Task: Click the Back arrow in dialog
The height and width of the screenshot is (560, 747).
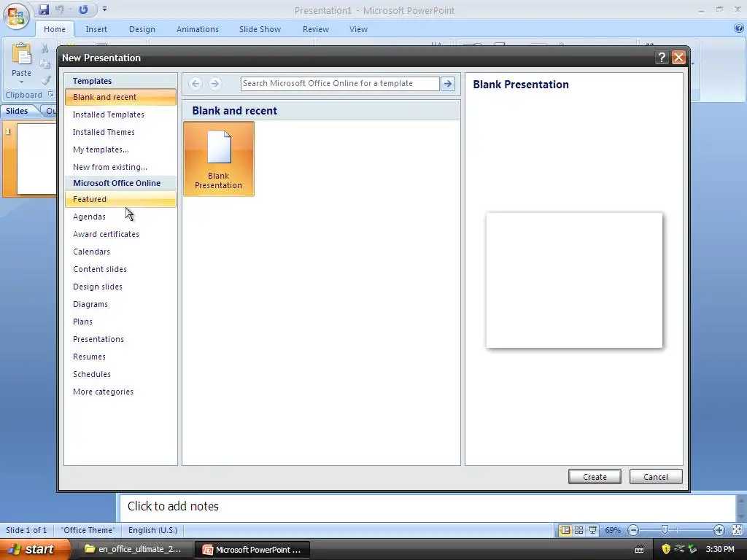Action: pyautogui.click(x=196, y=84)
